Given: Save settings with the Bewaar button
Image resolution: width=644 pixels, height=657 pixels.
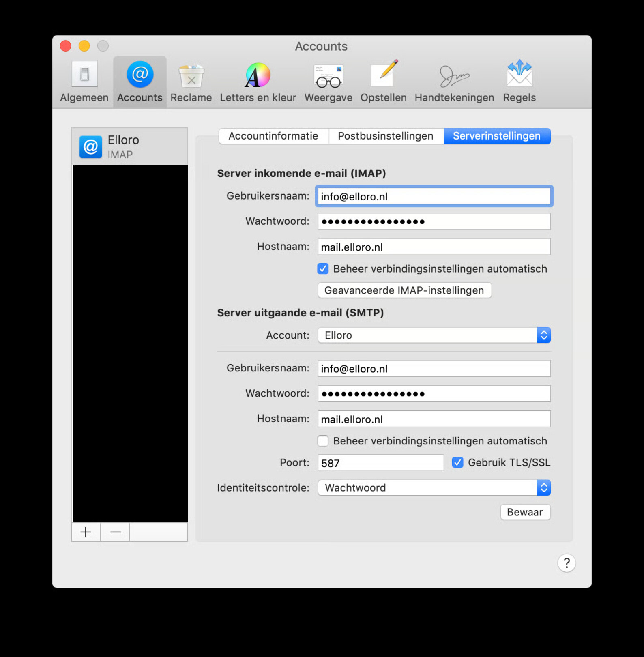Looking at the screenshot, I should [x=525, y=512].
